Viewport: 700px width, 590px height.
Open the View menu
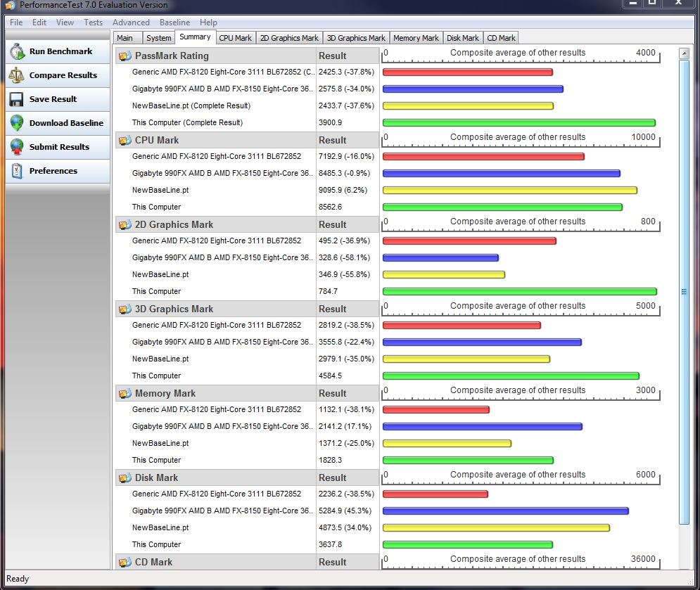point(65,23)
